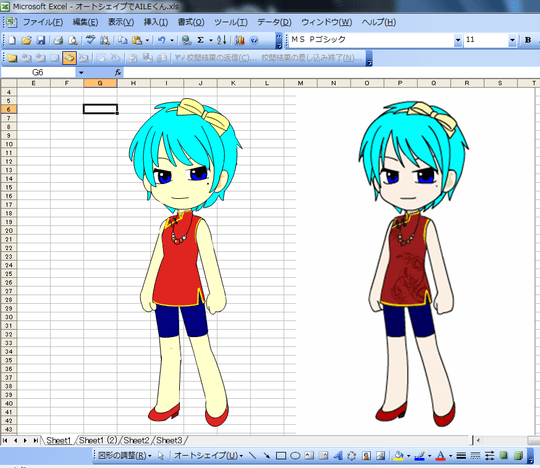
Task: Select the Oval drawing tool
Action: (295, 456)
